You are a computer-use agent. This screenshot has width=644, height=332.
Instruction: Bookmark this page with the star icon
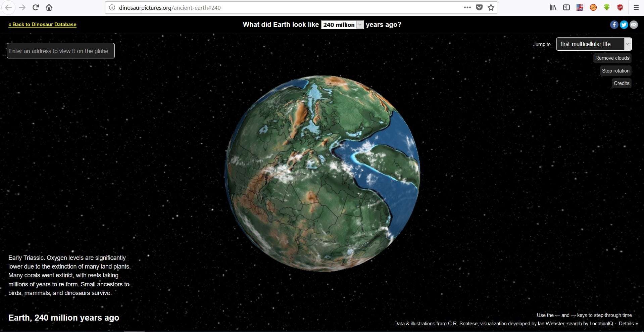coord(491,7)
